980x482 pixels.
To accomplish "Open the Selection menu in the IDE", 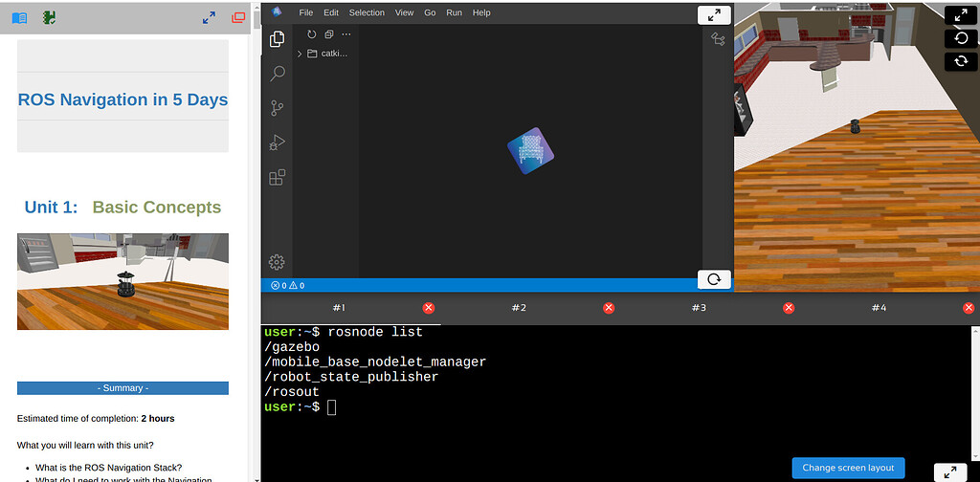I will [x=367, y=12].
